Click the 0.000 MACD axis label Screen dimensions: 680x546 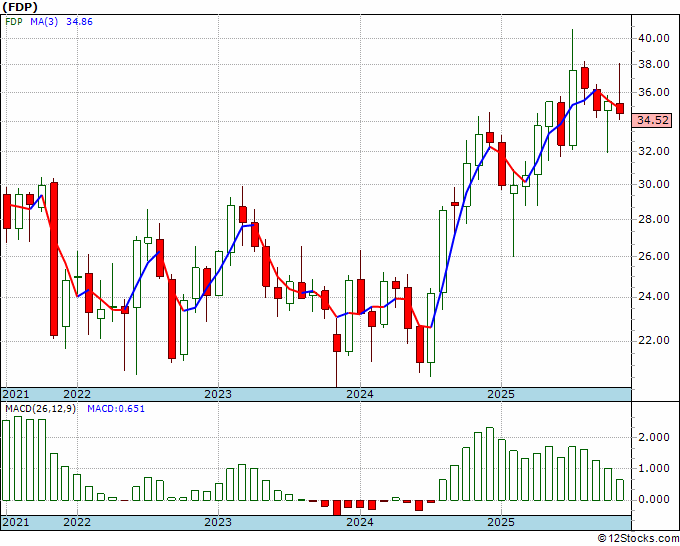point(654,500)
